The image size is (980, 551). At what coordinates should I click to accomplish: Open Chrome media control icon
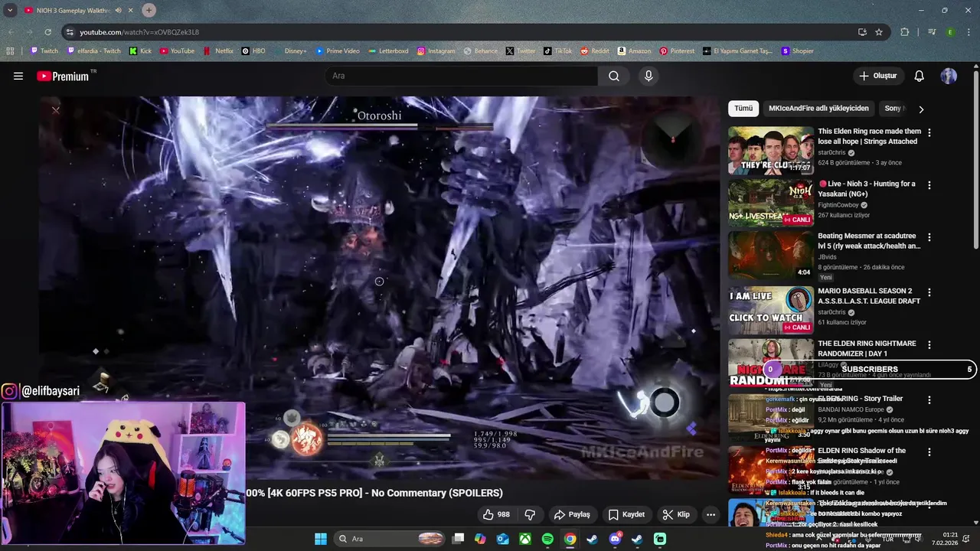point(932,32)
